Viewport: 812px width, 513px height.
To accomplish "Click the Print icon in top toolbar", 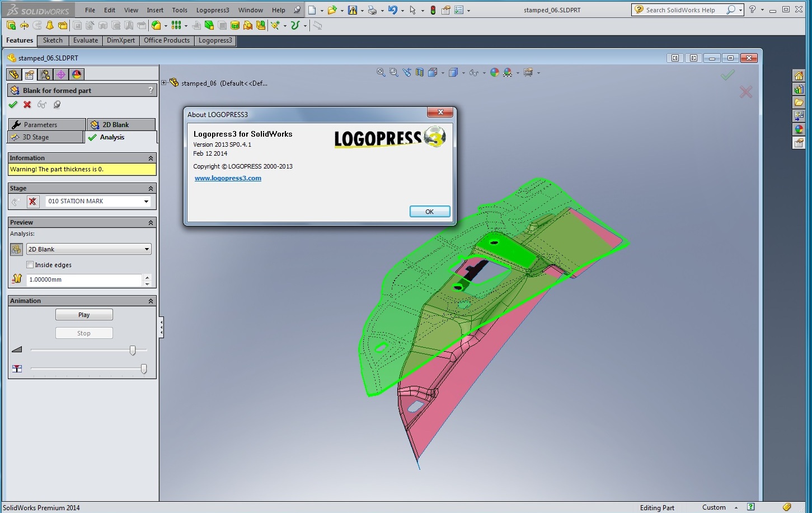I will [x=372, y=10].
